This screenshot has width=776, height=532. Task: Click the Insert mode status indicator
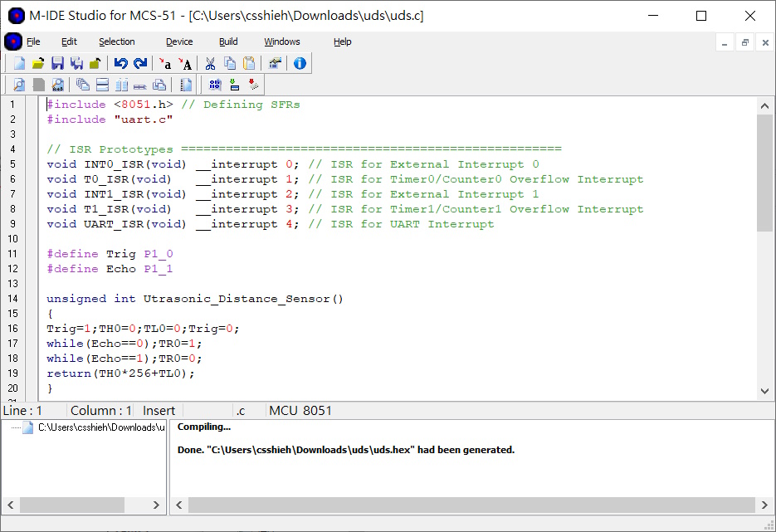[159, 410]
